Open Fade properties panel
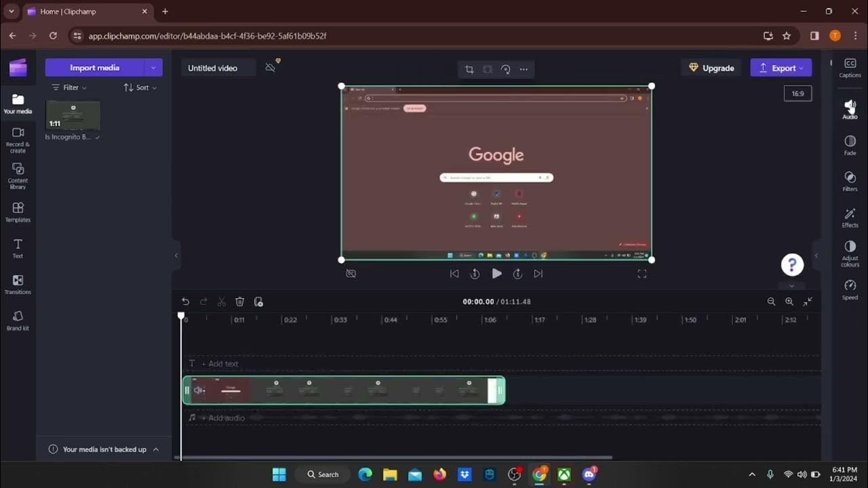This screenshot has height=488, width=868. (850, 145)
